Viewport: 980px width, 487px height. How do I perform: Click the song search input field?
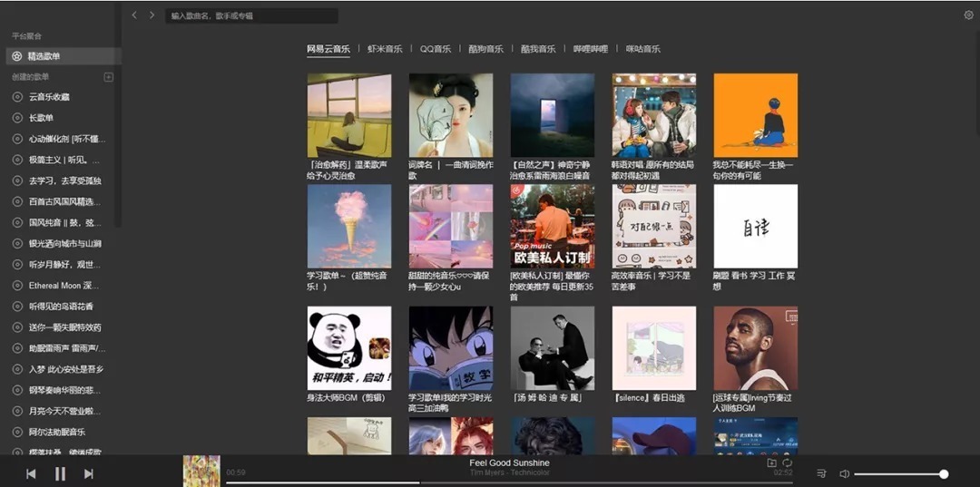[x=252, y=15]
